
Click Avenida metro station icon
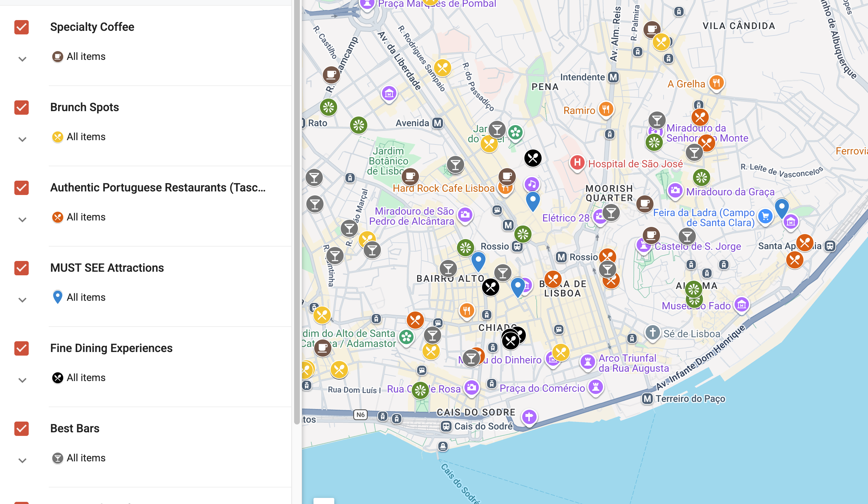click(438, 123)
